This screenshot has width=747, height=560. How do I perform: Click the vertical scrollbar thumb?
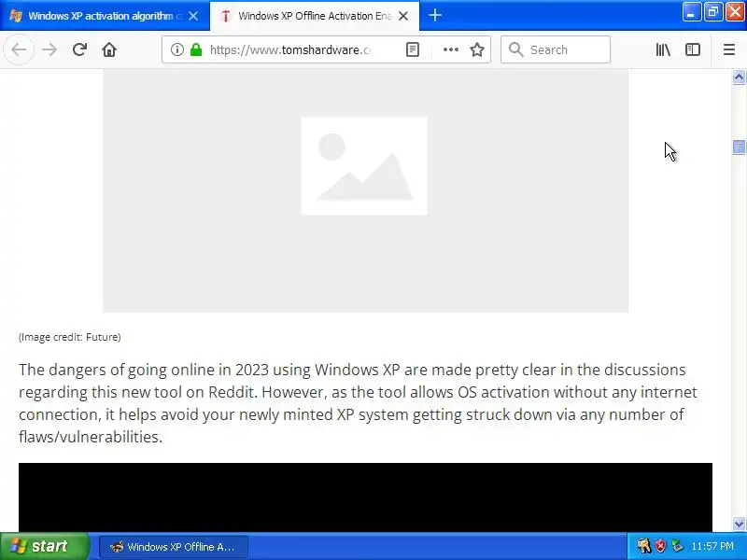[739, 147]
